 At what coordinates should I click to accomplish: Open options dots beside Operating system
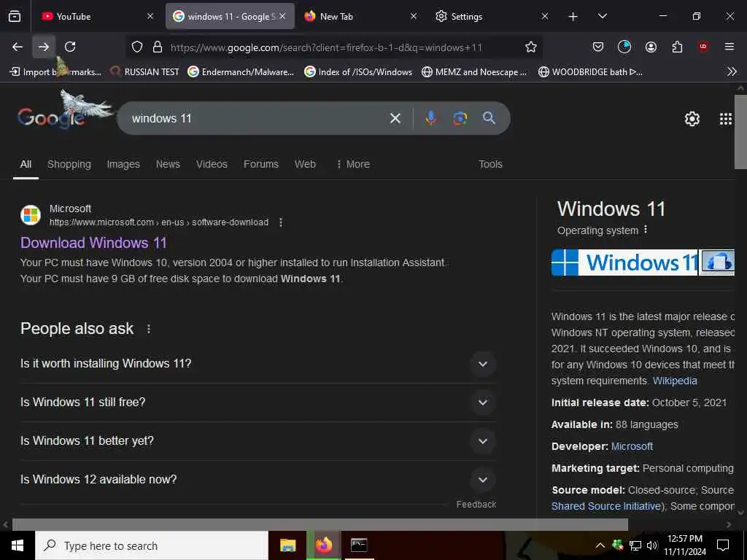(646, 230)
